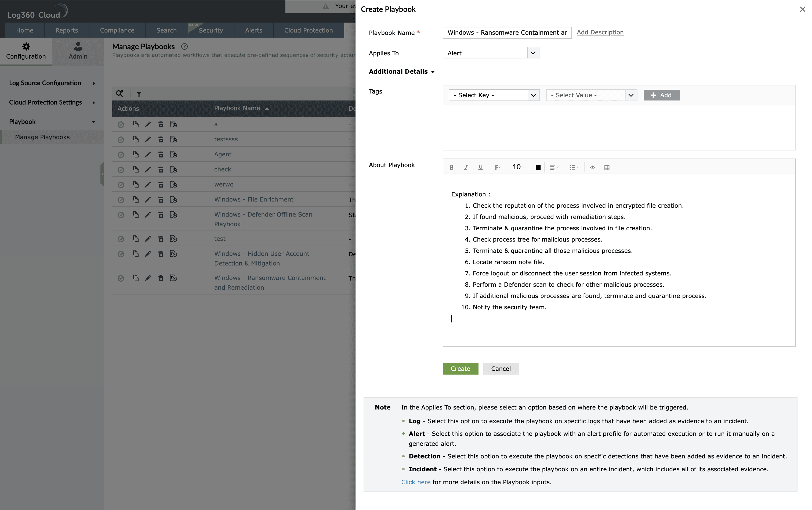Open the Security tab

coord(211,30)
